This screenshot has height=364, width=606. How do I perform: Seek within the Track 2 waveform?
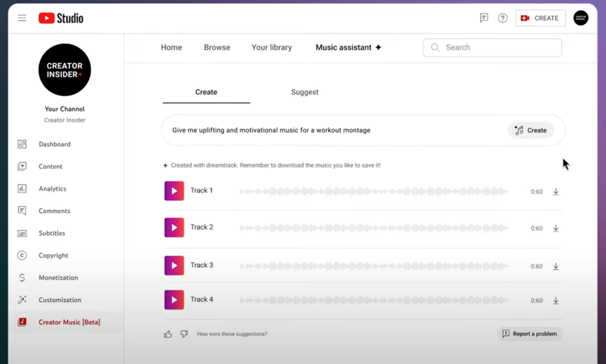tap(374, 228)
